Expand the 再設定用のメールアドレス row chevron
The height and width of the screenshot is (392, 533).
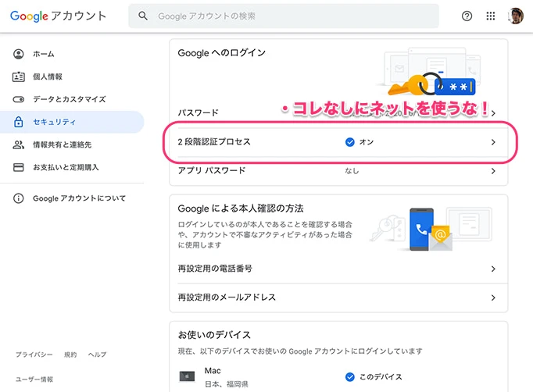[x=492, y=298]
